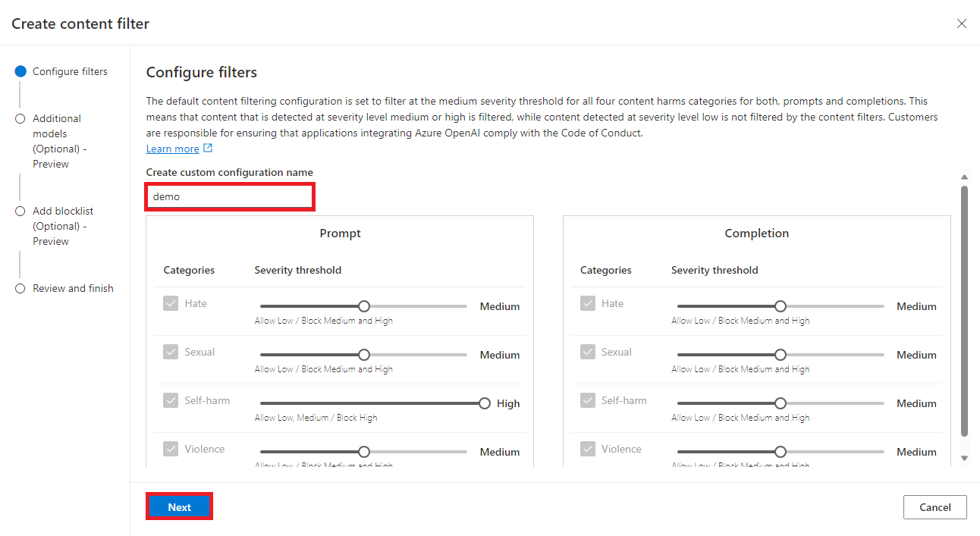Toggle Prompt Hate category checkbox

171,303
